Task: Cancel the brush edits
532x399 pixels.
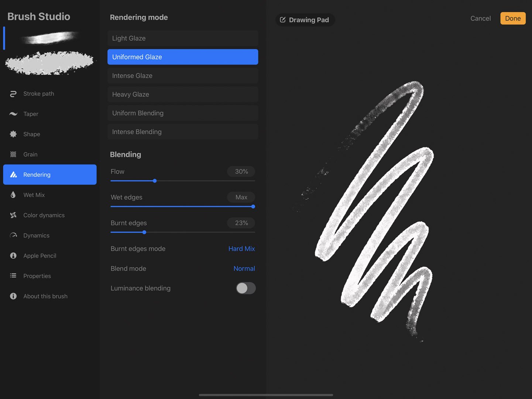Action: 480,18
